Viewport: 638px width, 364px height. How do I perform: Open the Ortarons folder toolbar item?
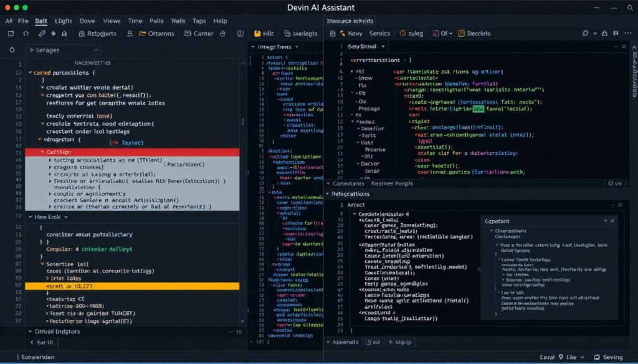pos(156,34)
